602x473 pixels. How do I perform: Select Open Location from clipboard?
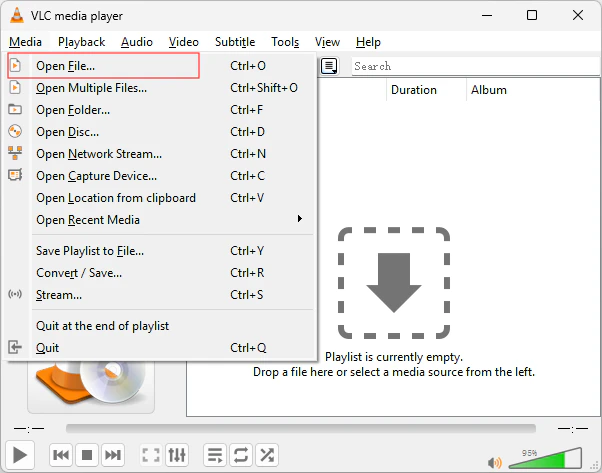[160, 197]
